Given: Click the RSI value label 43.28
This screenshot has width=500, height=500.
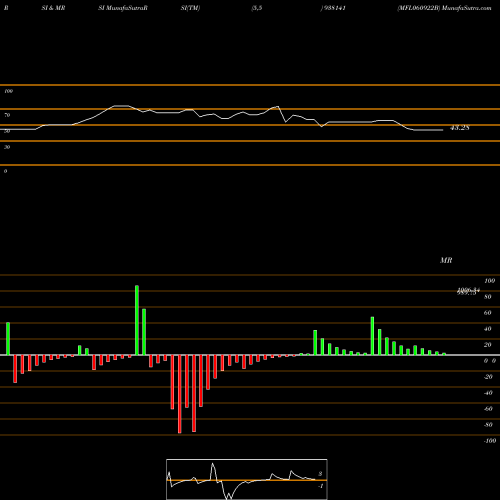Looking at the screenshot, I should [460, 128].
